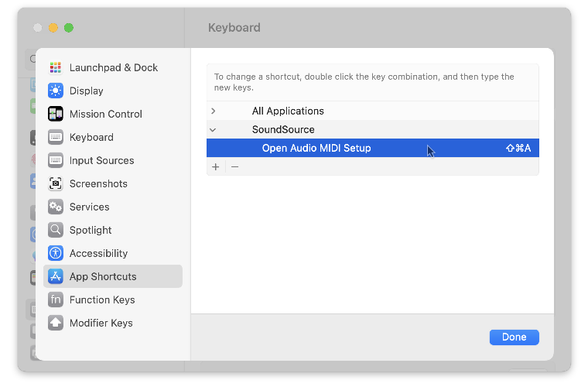Select the Function Keys label
The height and width of the screenshot is (387, 588).
point(102,300)
